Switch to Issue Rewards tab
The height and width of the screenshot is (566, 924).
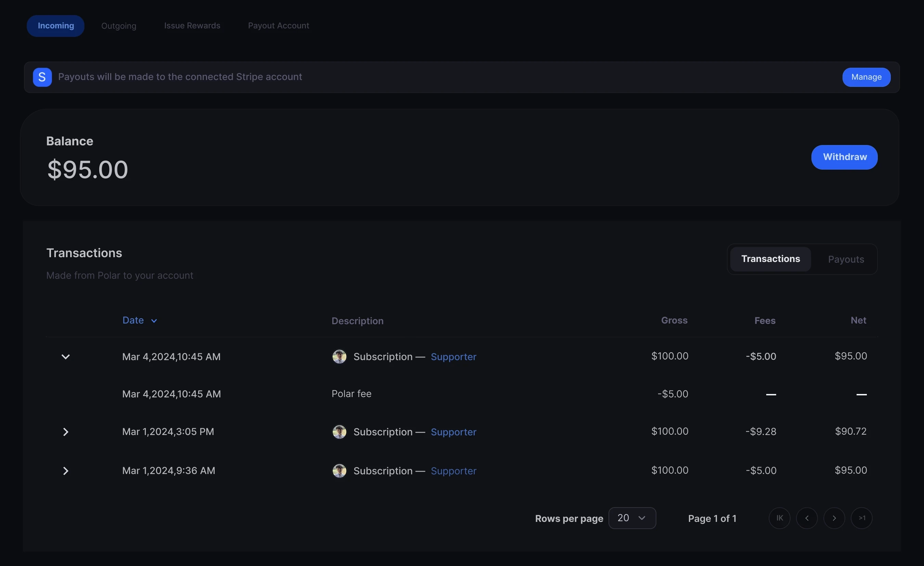(x=192, y=26)
